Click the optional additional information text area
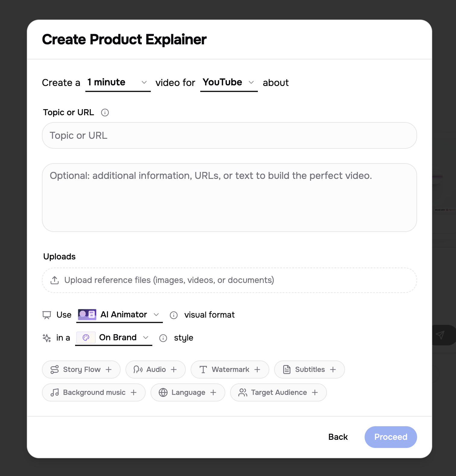 point(229,198)
